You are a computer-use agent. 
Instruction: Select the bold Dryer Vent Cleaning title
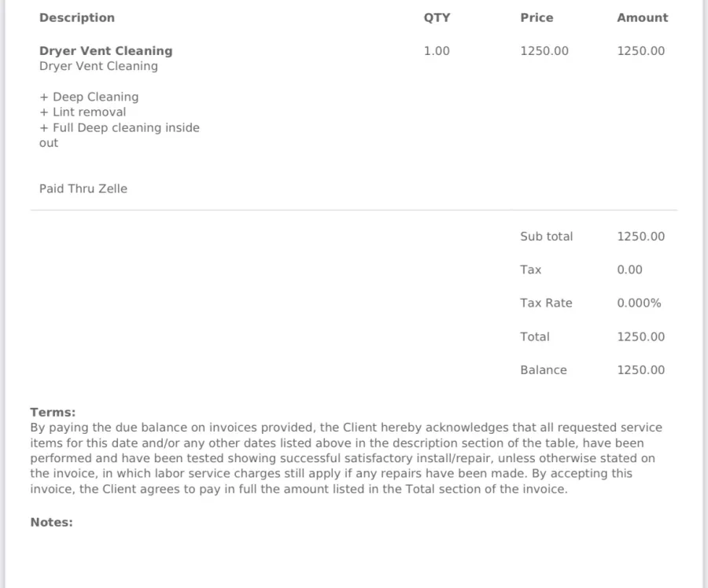click(x=105, y=50)
